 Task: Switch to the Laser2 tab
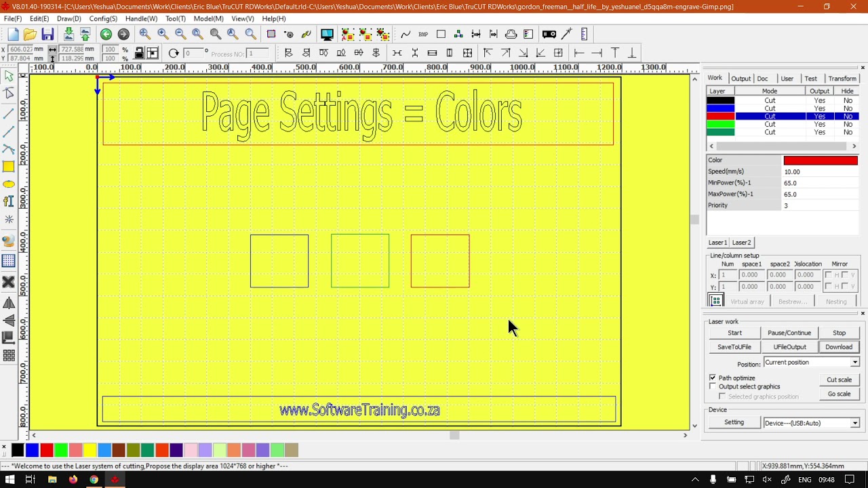pos(741,243)
